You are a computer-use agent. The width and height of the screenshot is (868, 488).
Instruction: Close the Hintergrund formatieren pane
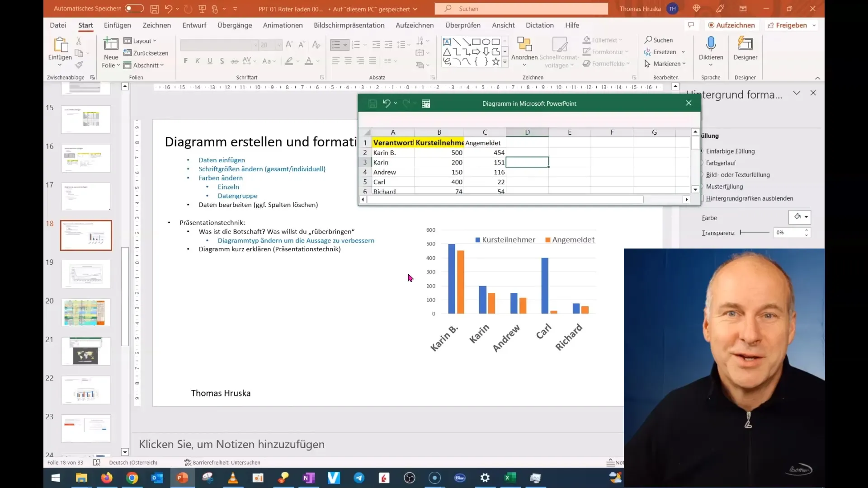[813, 93]
